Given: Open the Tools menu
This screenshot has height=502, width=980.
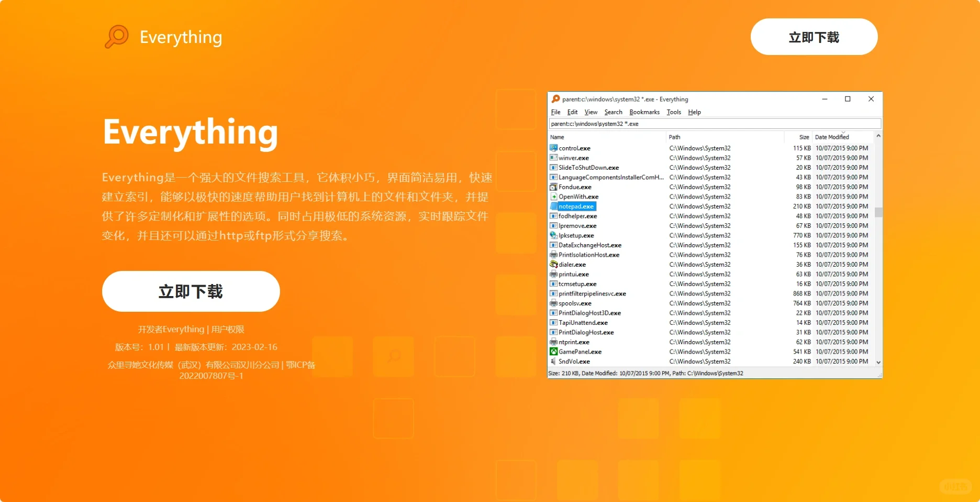Looking at the screenshot, I should (674, 112).
